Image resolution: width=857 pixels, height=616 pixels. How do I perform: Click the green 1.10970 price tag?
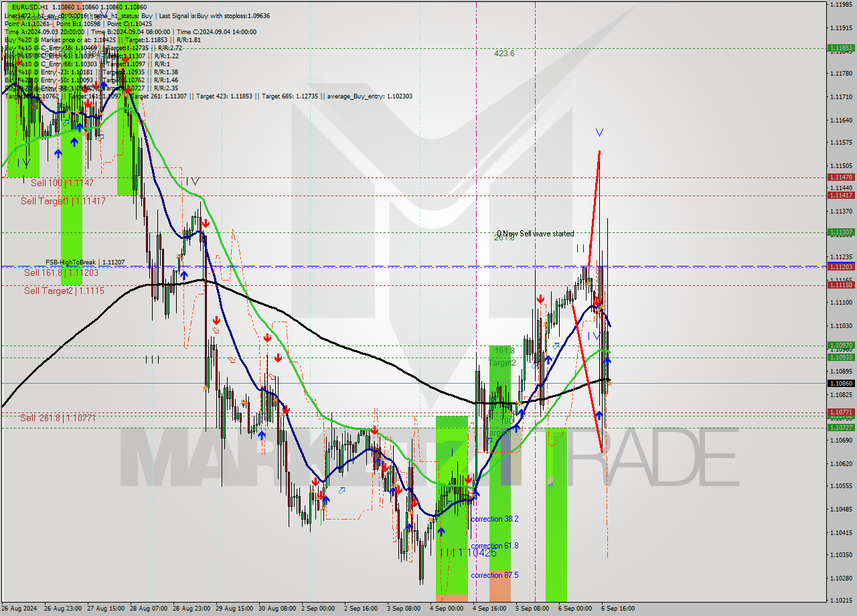841,345
